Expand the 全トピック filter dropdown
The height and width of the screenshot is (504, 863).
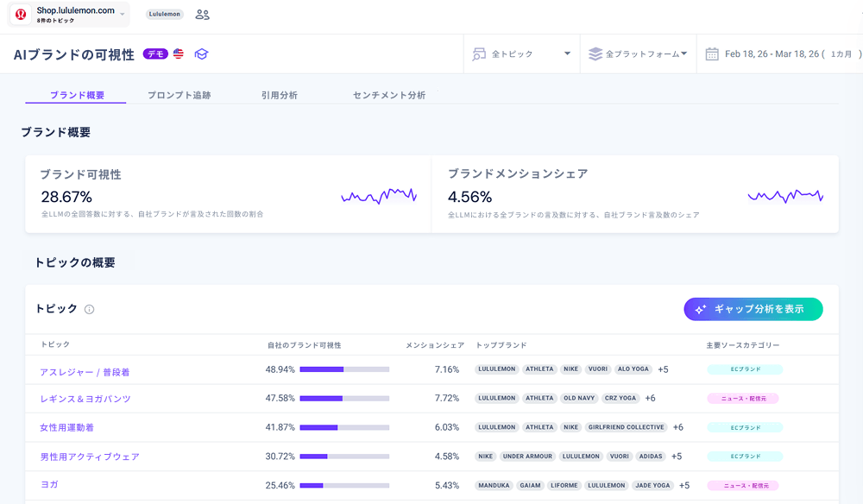point(522,54)
